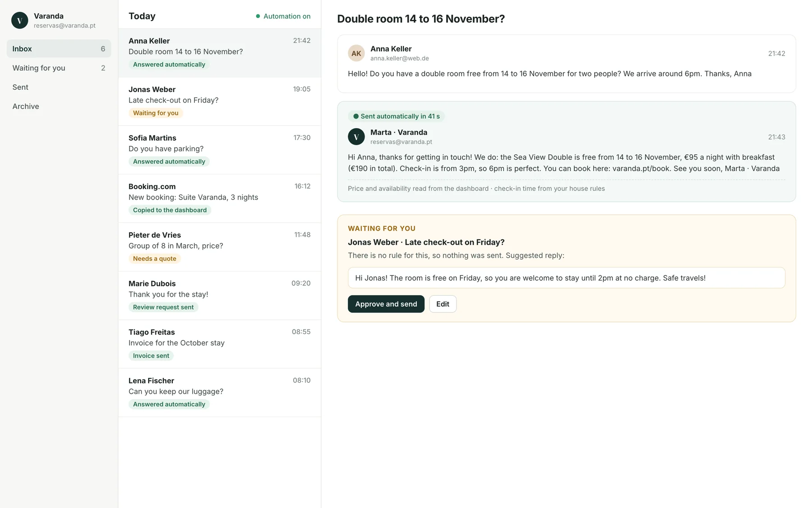
Task: Click the anna.keller@web.de address
Action: pyautogui.click(x=400, y=58)
